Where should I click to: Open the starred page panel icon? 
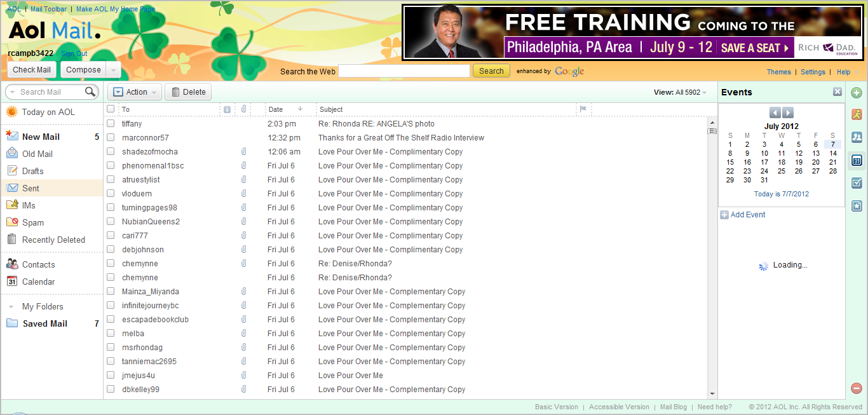[857, 205]
